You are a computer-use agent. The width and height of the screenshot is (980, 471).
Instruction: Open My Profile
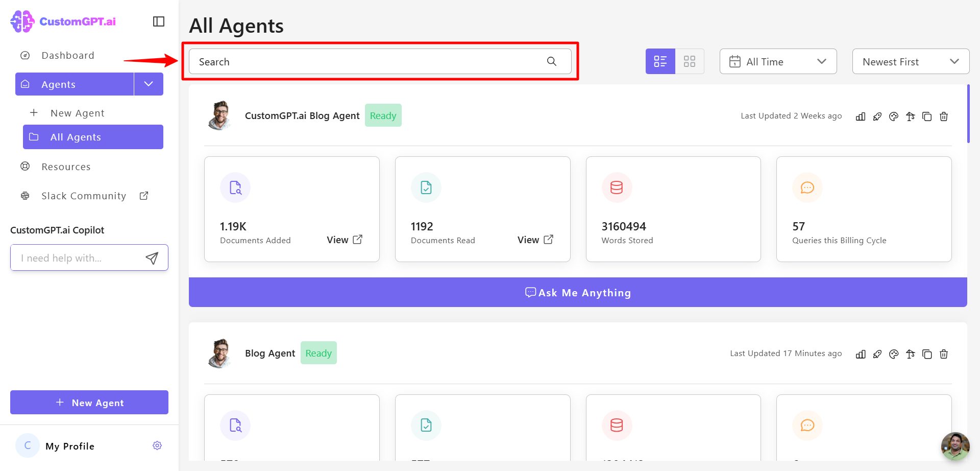click(70, 446)
